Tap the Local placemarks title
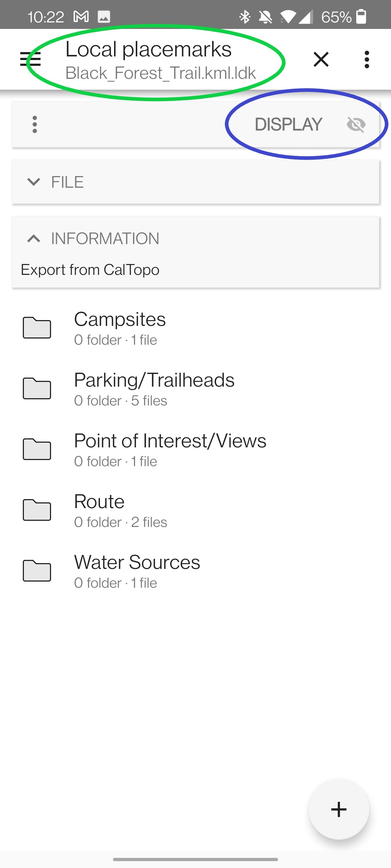The image size is (391, 868). [x=148, y=50]
